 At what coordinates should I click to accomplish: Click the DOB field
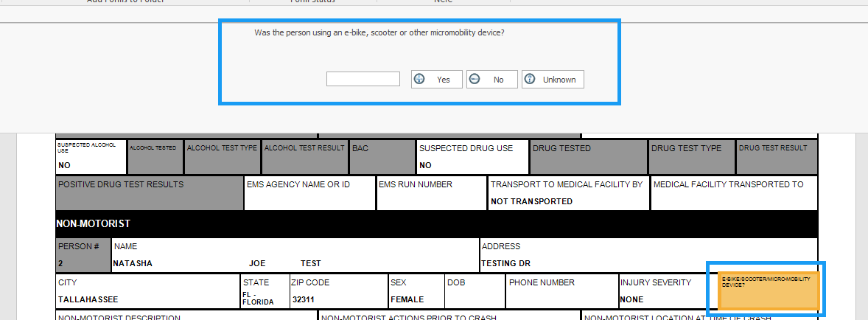[x=475, y=291]
